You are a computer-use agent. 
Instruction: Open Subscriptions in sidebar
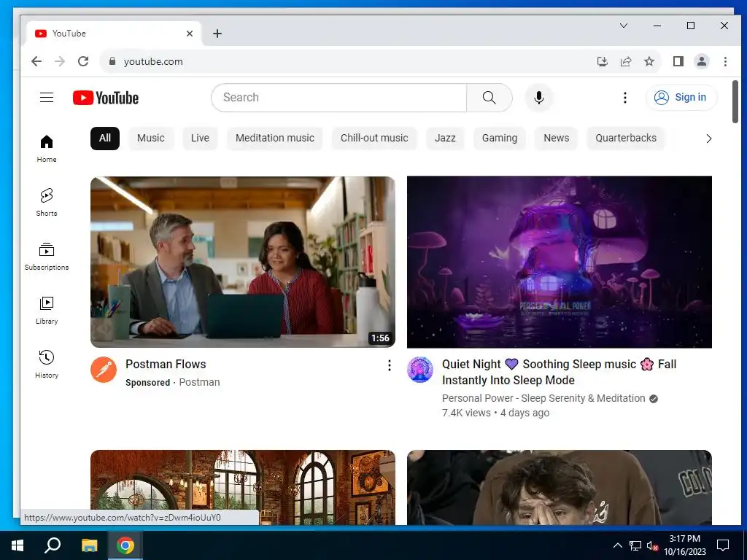[x=47, y=256]
